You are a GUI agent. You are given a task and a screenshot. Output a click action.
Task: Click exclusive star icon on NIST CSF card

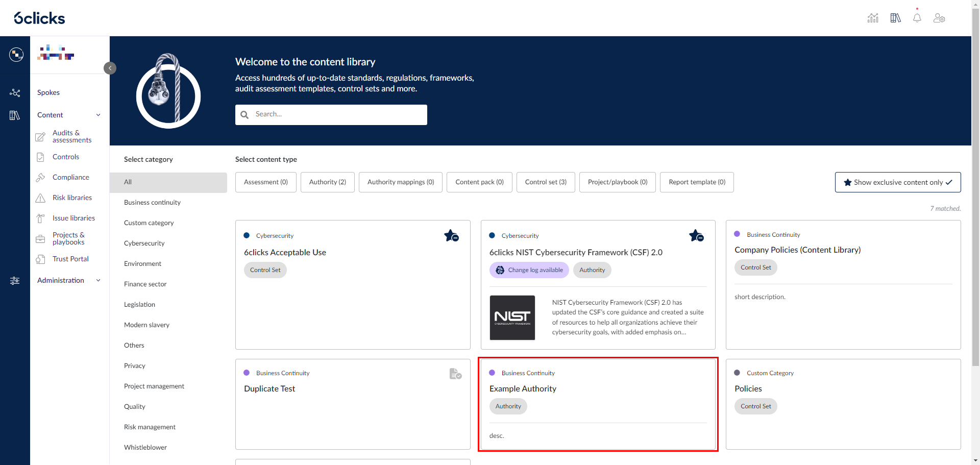coord(696,235)
